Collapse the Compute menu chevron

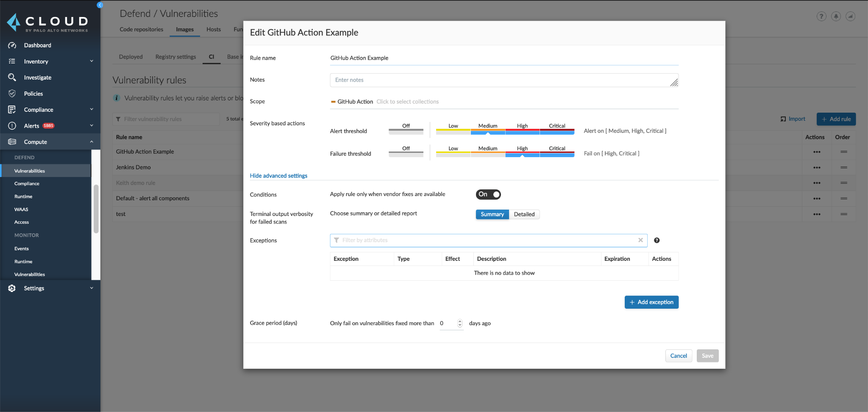click(x=92, y=141)
